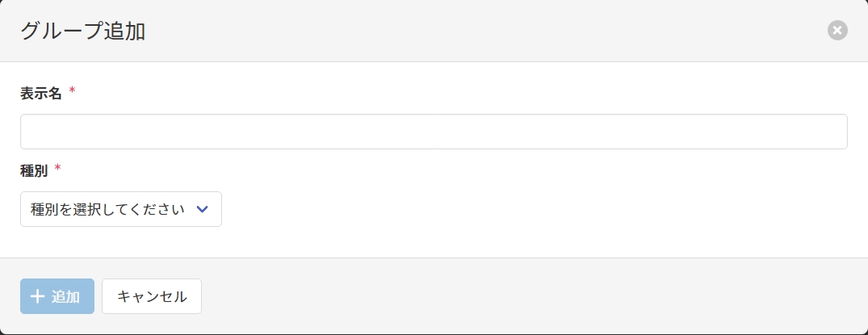Click the 追加 button
Image resolution: width=868 pixels, height=335 pixels.
tap(57, 296)
